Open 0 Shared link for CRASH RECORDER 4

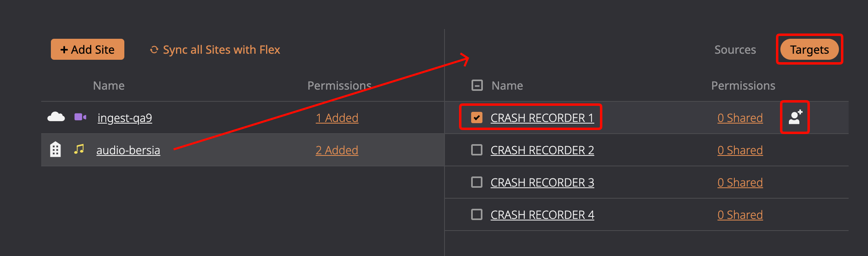[x=740, y=214]
